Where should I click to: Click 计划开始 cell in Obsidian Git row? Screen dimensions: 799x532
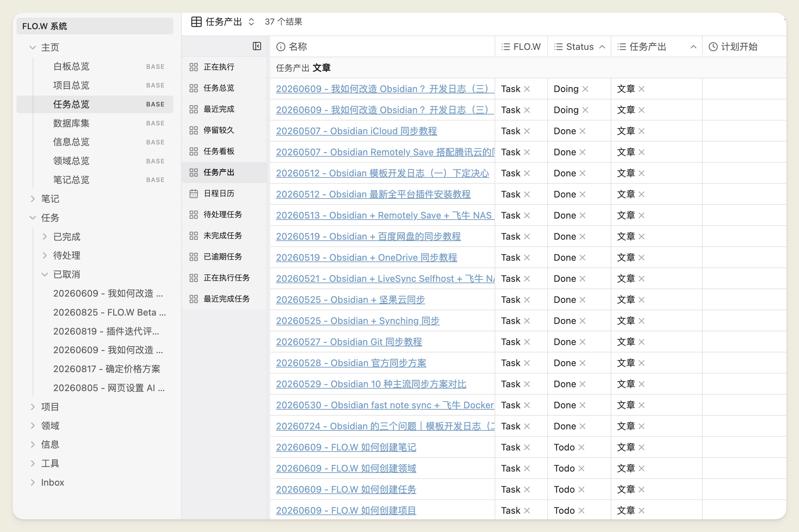(x=744, y=342)
